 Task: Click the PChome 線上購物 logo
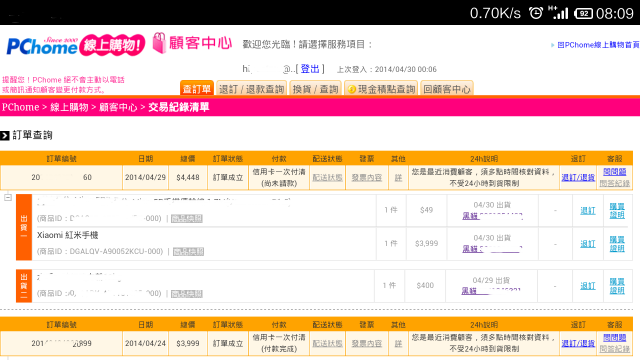tap(76, 45)
